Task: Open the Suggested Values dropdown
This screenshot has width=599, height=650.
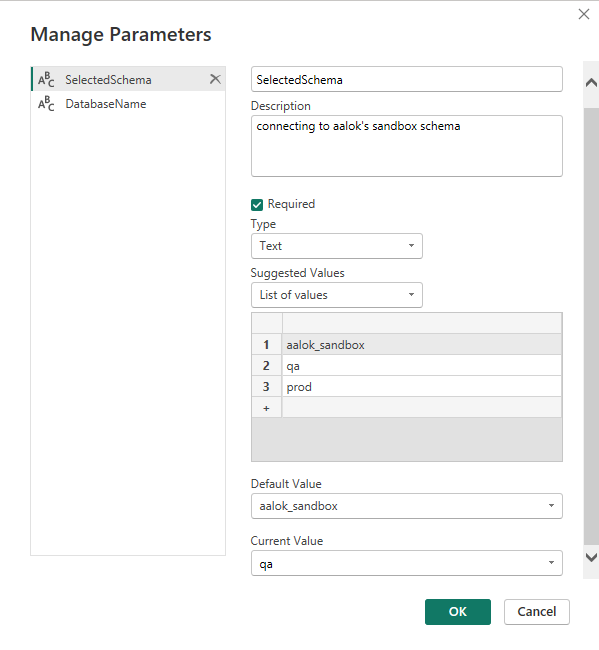Action: click(x=337, y=295)
